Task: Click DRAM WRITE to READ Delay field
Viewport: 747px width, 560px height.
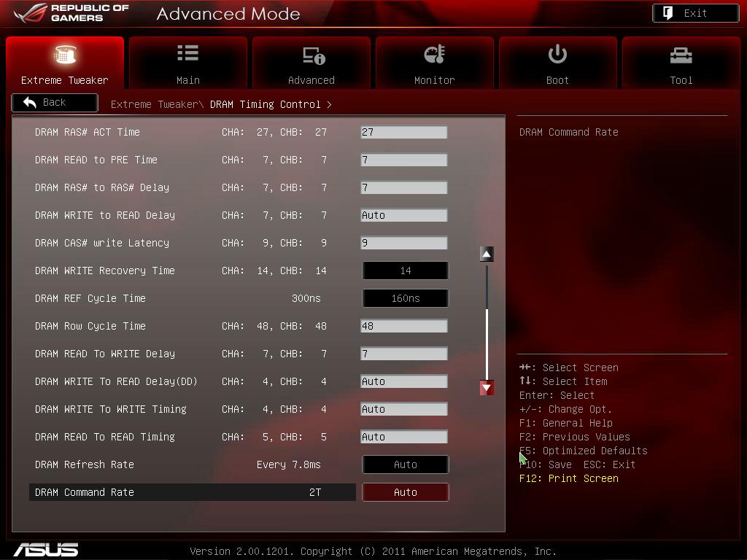Action: pyautogui.click(x=404, y=215)
